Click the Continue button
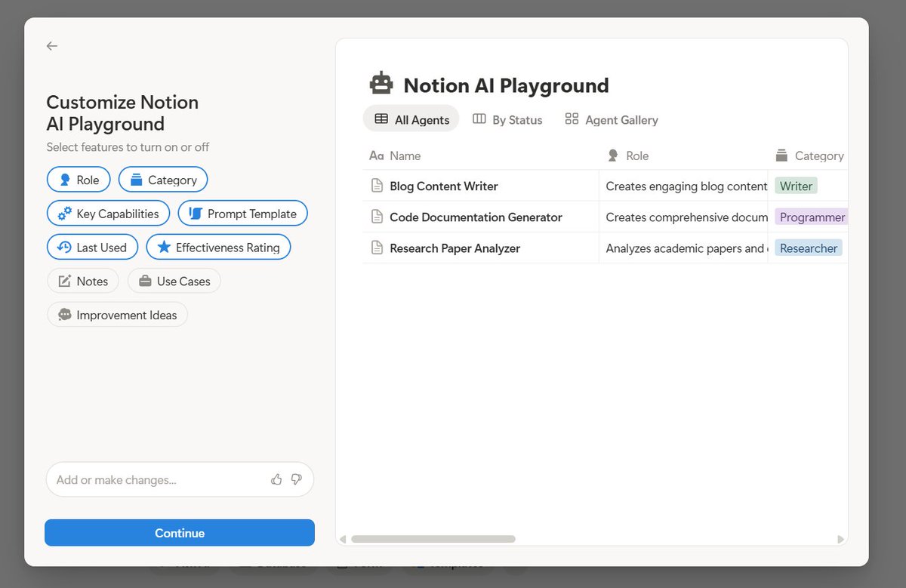 coord(180,533)
